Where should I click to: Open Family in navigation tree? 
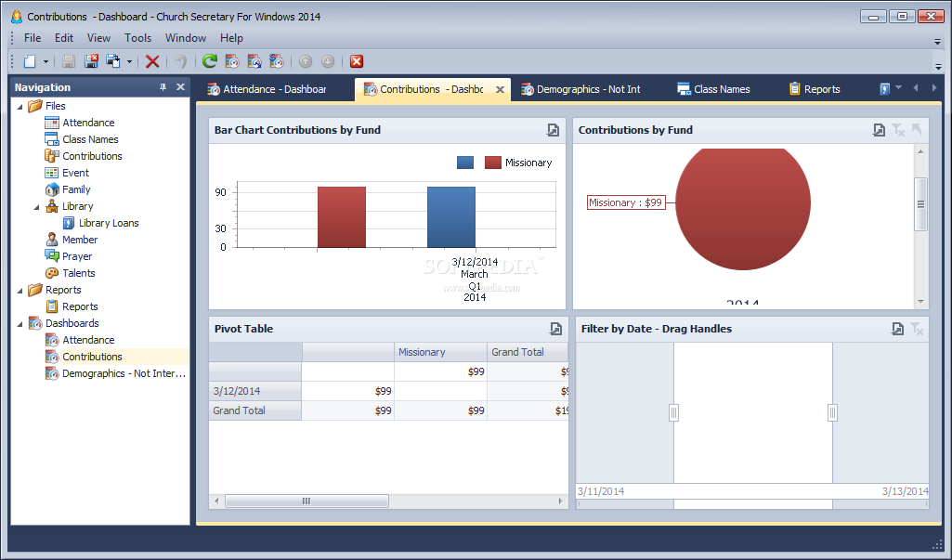coord(76,189)
